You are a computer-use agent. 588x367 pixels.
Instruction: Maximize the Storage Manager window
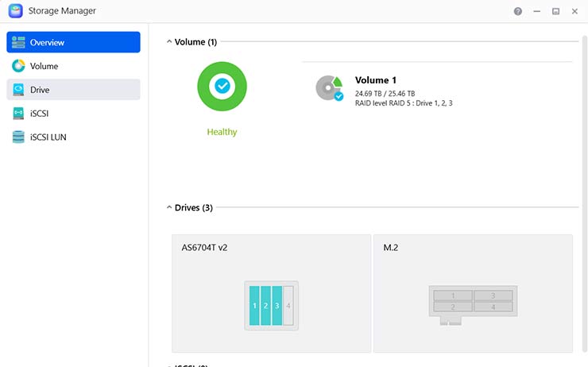(555, 11)
